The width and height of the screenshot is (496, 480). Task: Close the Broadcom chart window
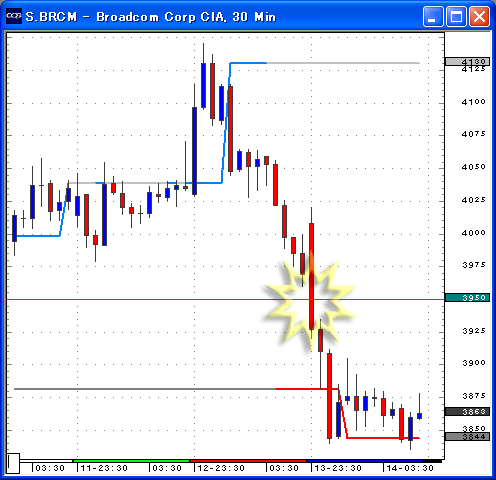480,16
